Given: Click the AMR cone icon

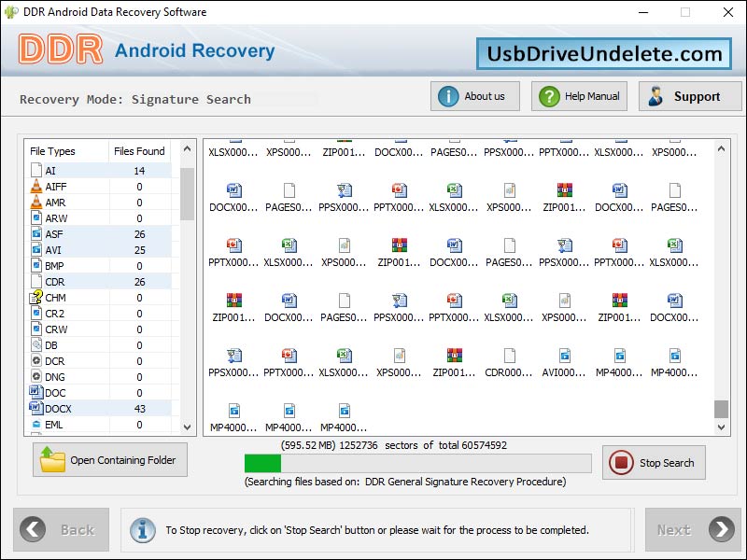Looking at the screenshot, I should [36, 202].
